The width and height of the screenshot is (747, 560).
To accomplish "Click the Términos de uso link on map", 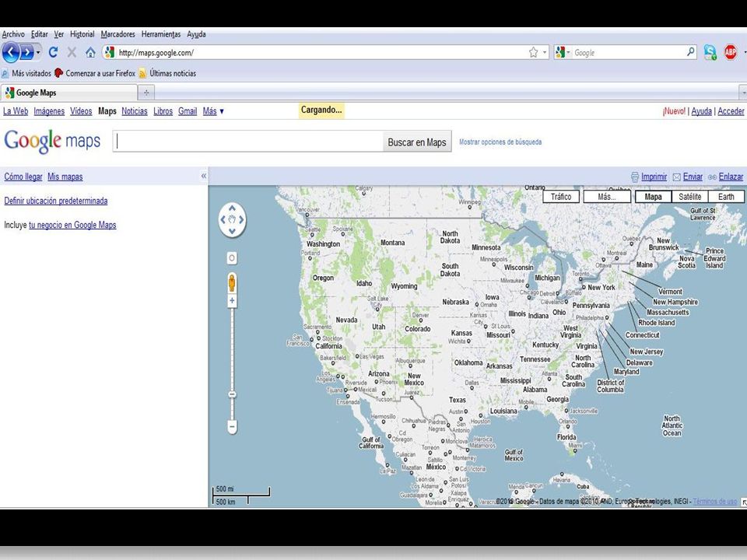I will click(x=714, y=502).
